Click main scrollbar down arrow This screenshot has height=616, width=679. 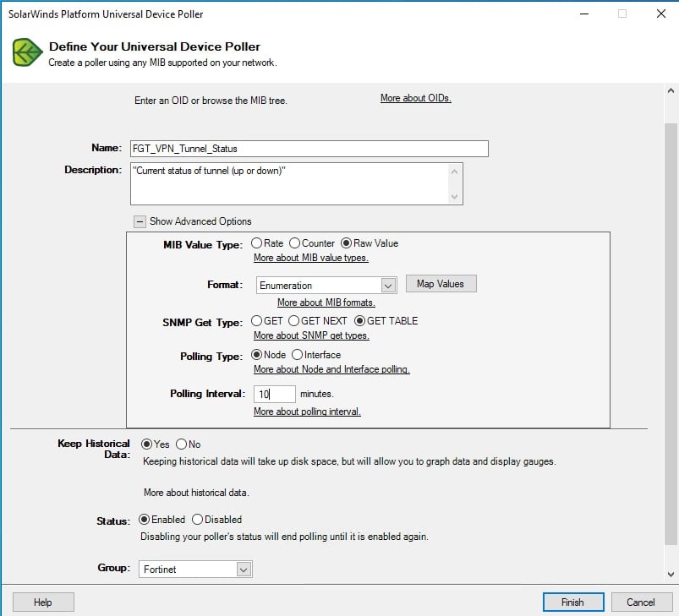point(671,575)
